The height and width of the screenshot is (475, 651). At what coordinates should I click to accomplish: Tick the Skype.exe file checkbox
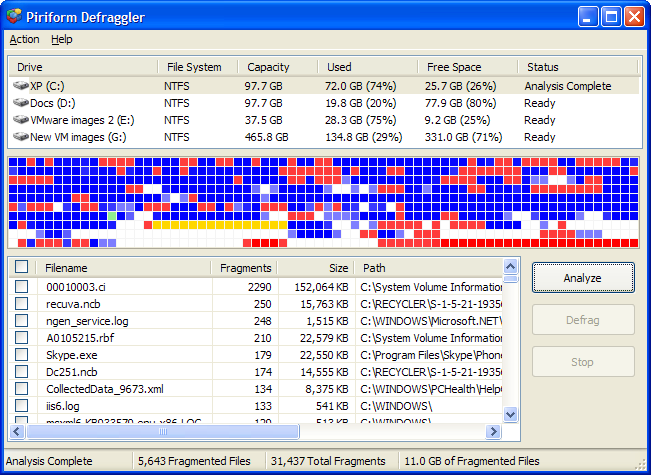(x=22, y=355)
